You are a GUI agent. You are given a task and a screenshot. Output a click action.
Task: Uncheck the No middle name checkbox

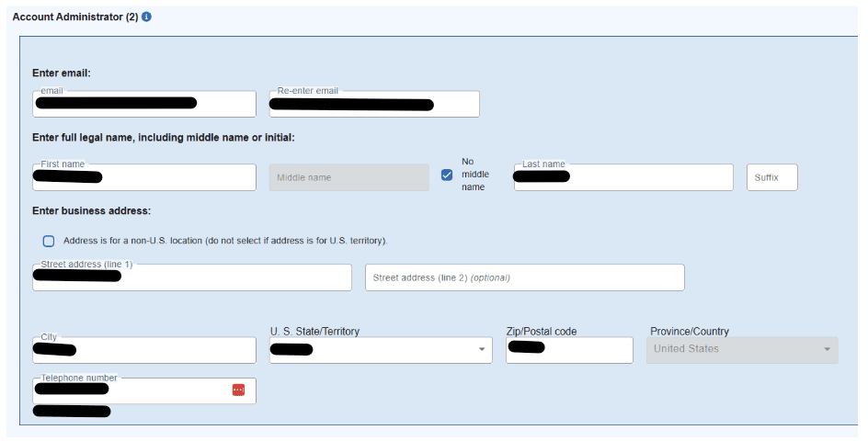click(x=447, y=175)
